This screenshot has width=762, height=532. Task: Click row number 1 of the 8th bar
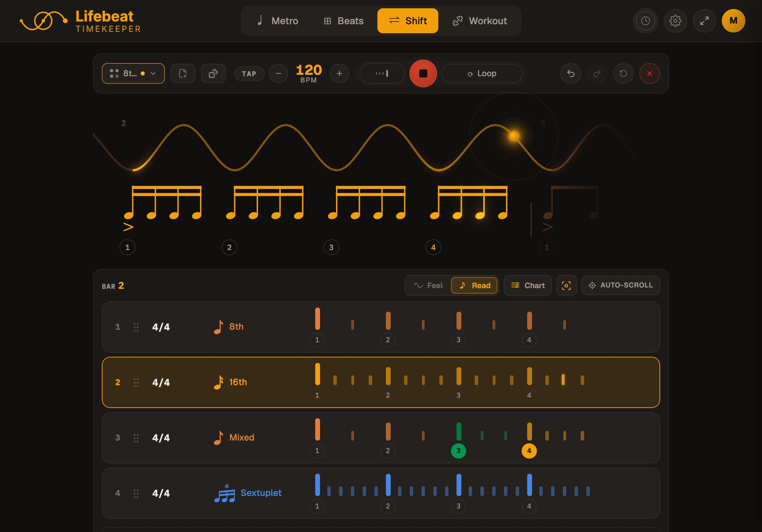click(x=118, y=327)
